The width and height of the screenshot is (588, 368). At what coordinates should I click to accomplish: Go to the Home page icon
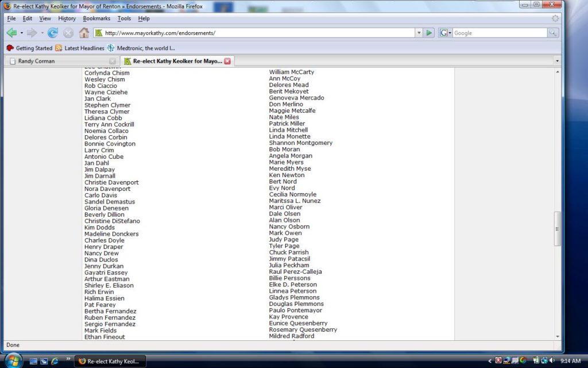(x=84, y=33)
